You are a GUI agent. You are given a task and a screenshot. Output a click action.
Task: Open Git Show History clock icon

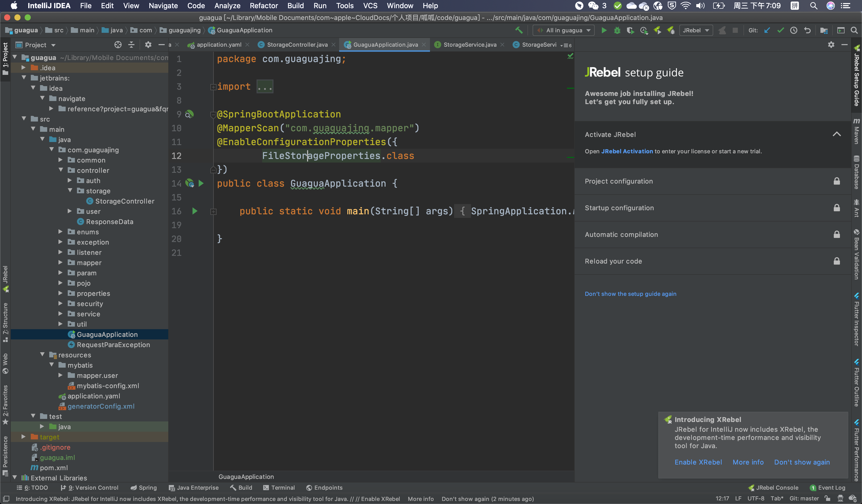794,30
